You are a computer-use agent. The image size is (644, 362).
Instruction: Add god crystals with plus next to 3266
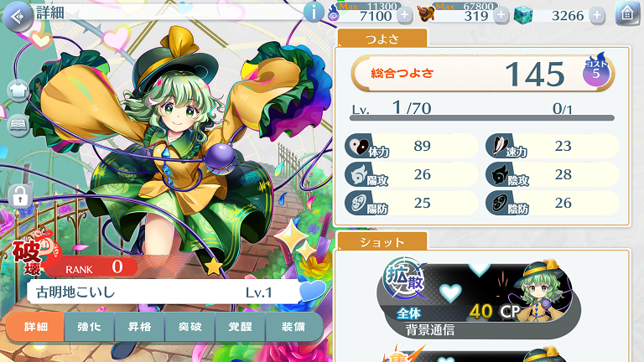(597, 15)
